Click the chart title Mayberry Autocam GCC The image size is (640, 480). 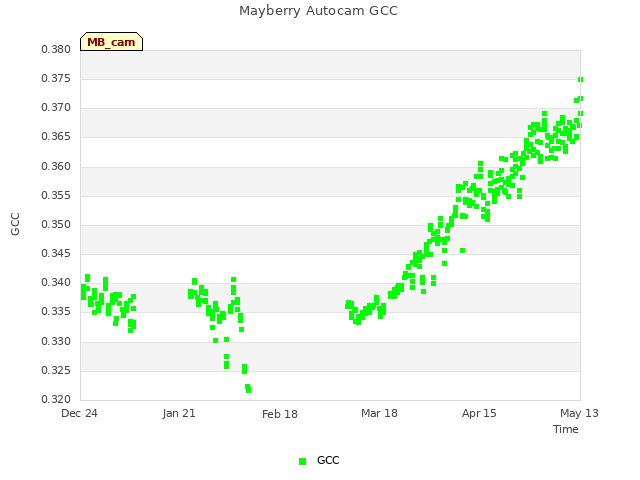coord(318,11)
